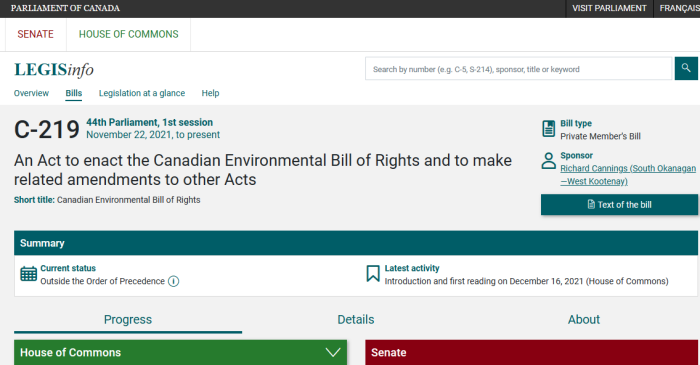Click the calendar icon next to Current status
The image size is (700, 365).
coord(29,274)
